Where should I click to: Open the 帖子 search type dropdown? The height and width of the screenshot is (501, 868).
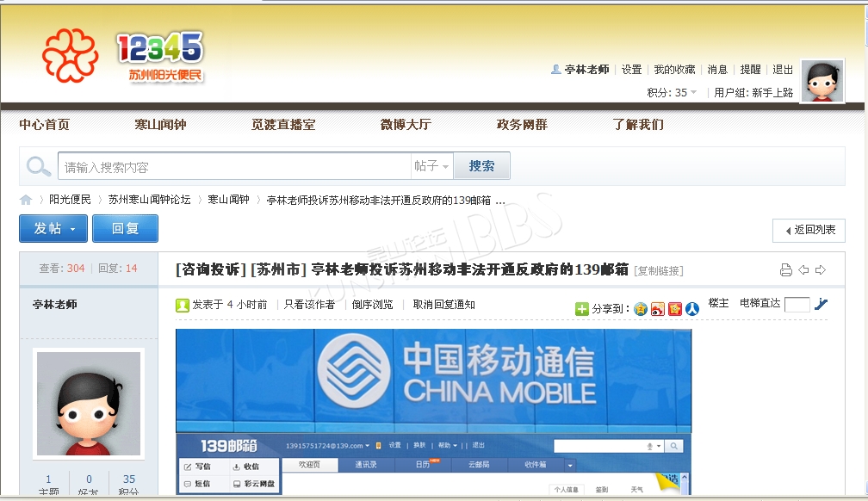[x=432, y=166]
